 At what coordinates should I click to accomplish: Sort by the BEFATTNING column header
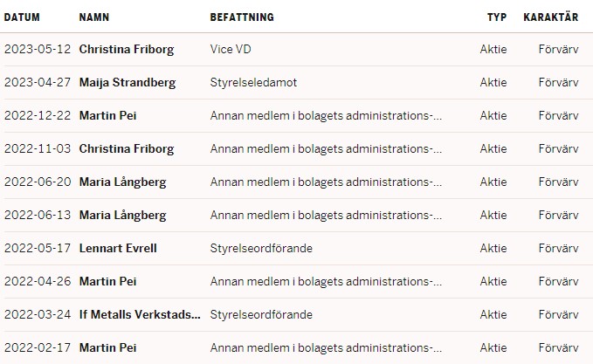242,17
